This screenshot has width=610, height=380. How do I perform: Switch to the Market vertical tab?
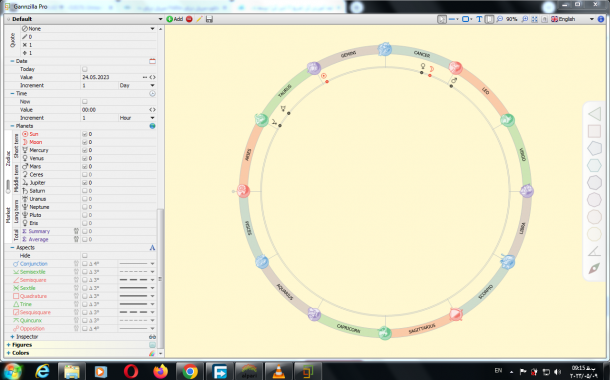tap(8, 215)
